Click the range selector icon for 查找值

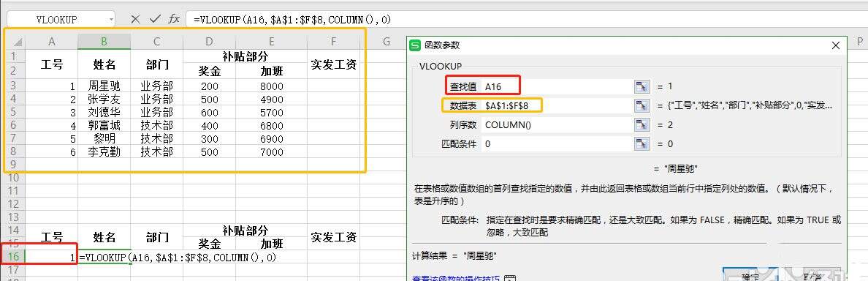click(x=641, y=86)
